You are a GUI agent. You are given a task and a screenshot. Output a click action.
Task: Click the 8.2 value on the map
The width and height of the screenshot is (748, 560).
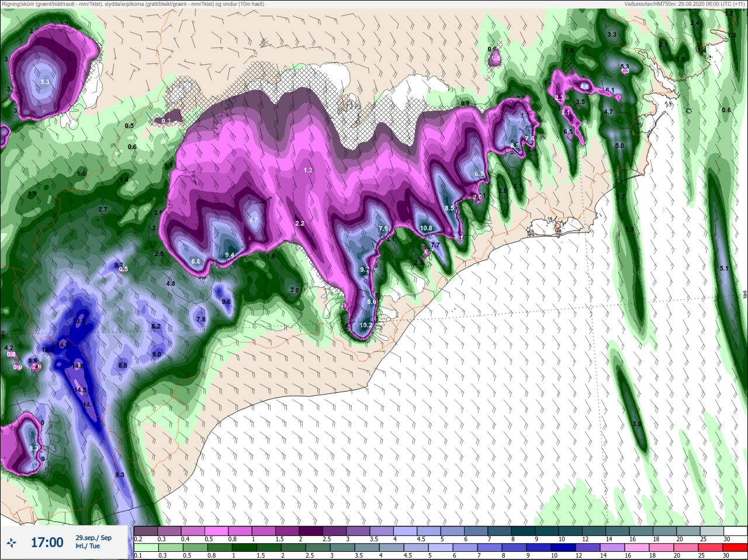pos(156,326)
